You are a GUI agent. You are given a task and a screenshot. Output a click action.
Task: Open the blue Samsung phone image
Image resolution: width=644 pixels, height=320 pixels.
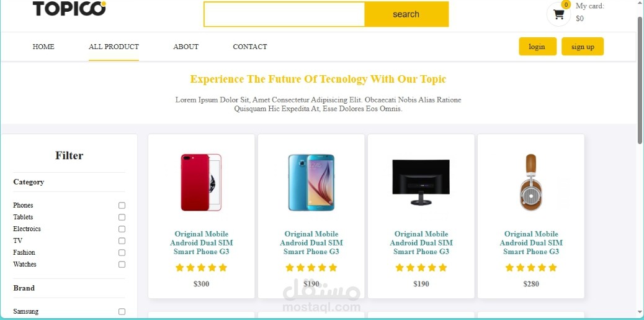coord(311,182)
